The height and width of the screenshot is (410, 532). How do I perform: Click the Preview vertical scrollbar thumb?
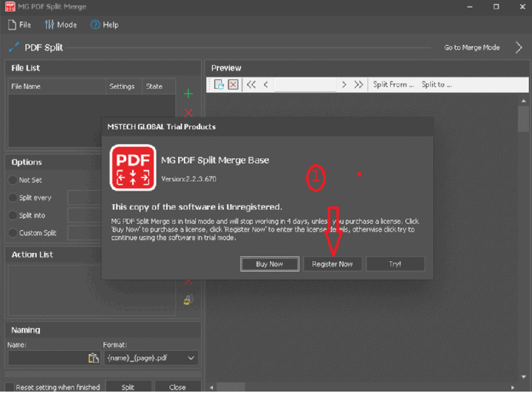(523, 119)
